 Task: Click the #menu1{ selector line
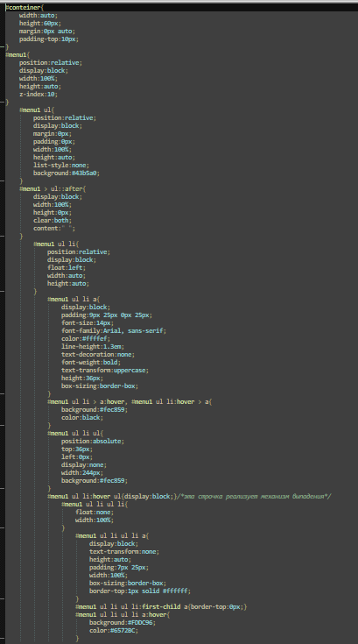coord(18,54)
